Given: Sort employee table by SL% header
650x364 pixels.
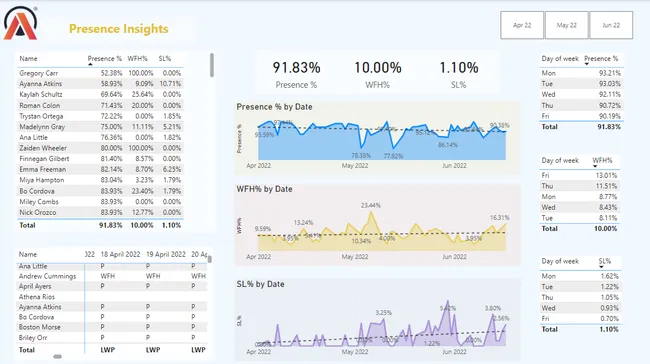Looking at the screenshot, I should pos(165,59).
